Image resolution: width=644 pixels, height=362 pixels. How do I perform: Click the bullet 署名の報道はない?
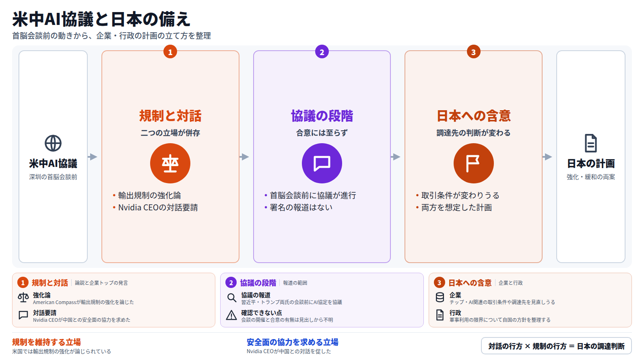[x=301, y=208]
